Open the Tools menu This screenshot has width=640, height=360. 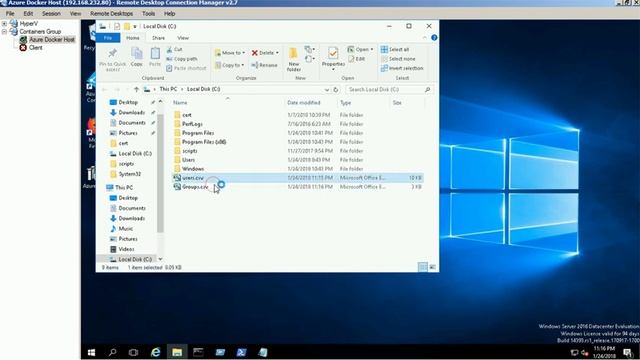149,13
